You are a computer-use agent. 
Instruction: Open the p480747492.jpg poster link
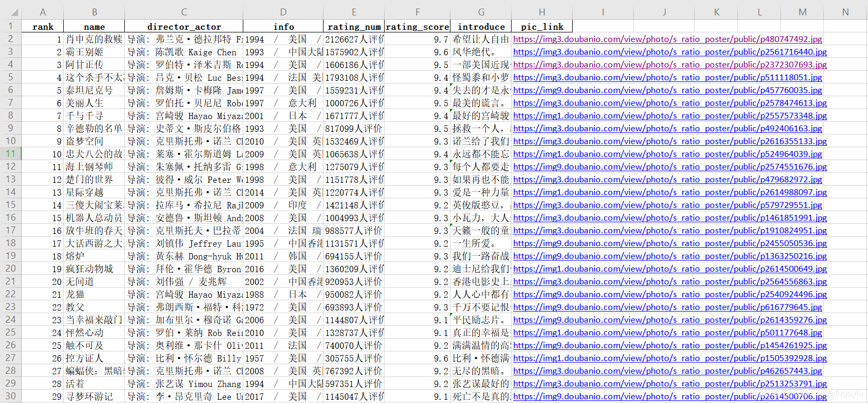coord(667,39)
